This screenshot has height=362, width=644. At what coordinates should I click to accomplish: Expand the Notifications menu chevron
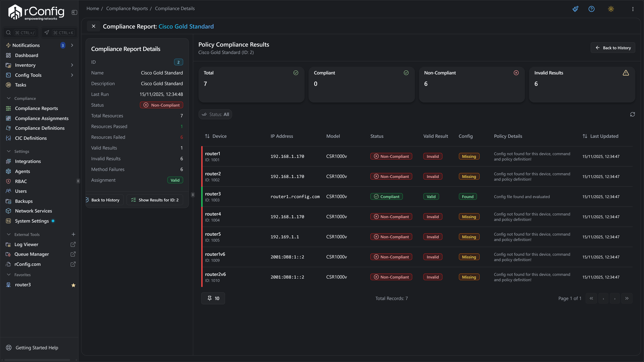pyautogui.click(x=72, y=45)
